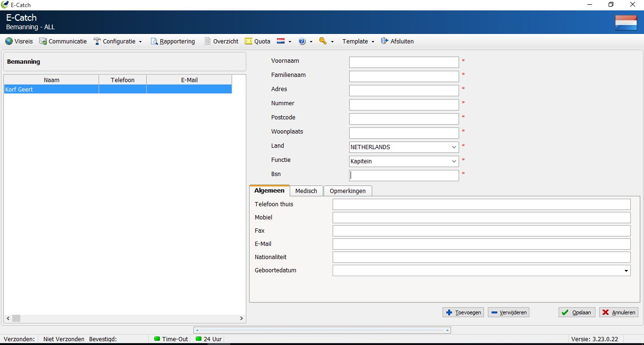Image resolution: width=644 pixels, height=345 pixels.
Task: Expand the key menu dropdown arrow
Action: (332, 42)
